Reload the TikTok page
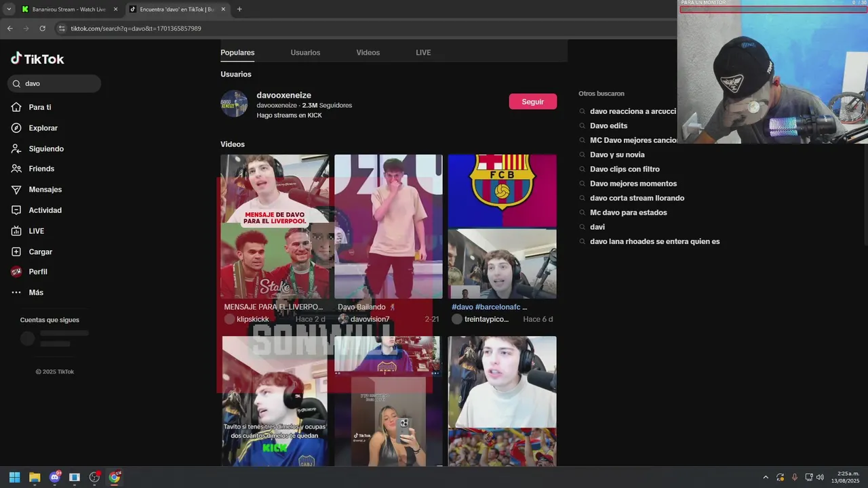The height and width of the screenshot is (488, 868). (x=42, y=28)
